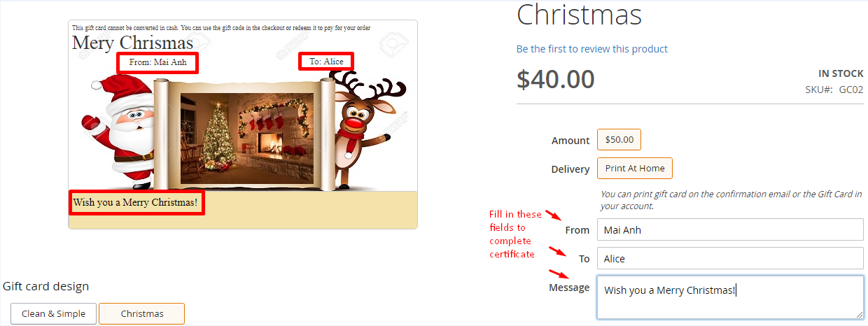The width and height of the screenshot is (868, 326).
Task: Click the Merry Christmas message on card
Action: [x=136, y=203]
